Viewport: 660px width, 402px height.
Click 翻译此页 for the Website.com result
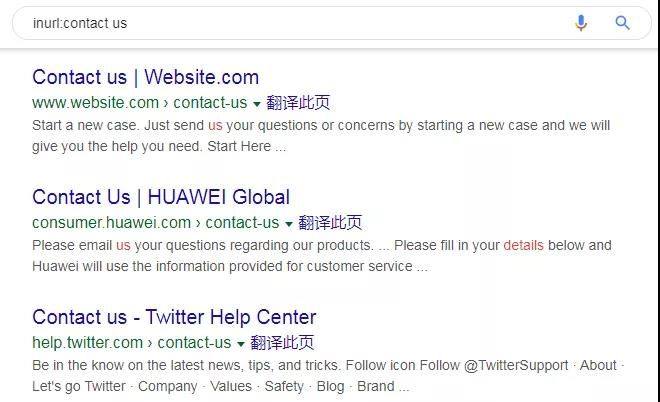coord(298,103)
